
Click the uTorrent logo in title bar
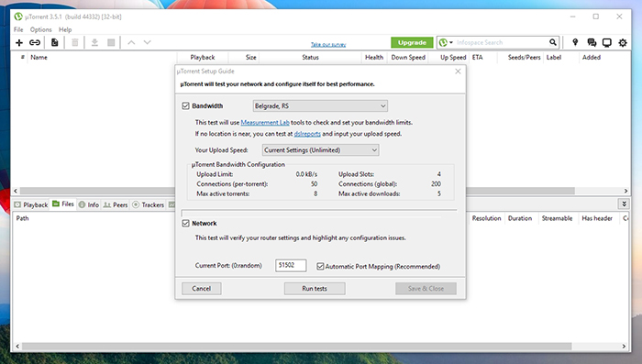tap(18, 17)
